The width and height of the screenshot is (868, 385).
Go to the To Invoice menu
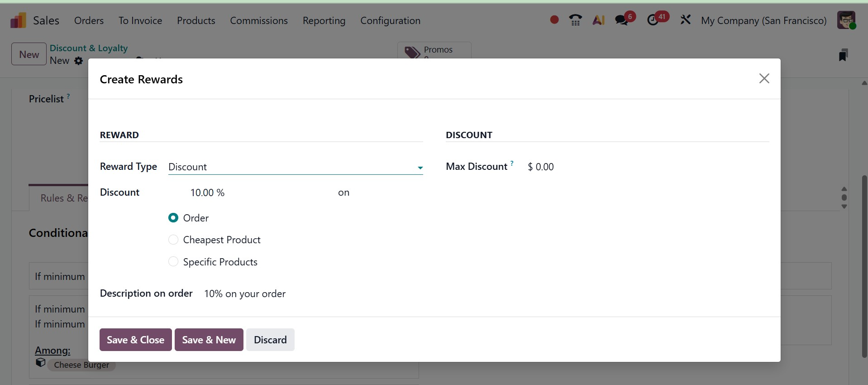click(140, 21)
